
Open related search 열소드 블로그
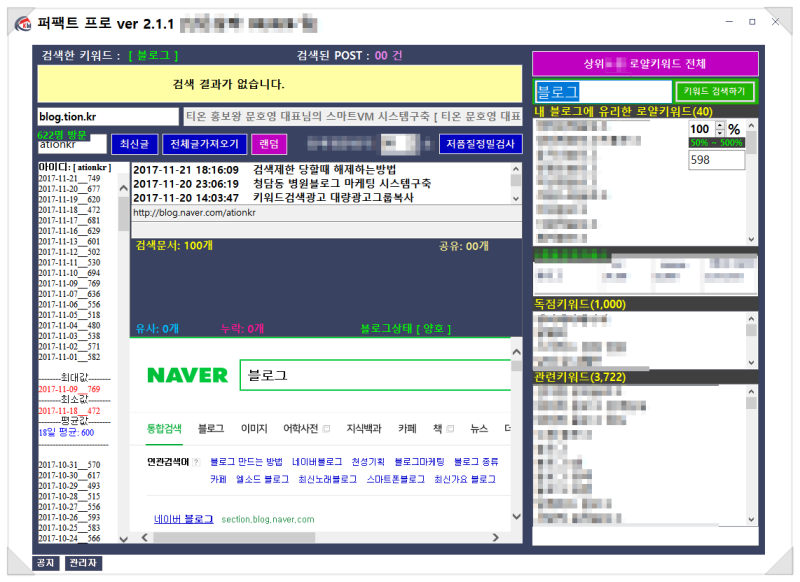coord(262,479)
